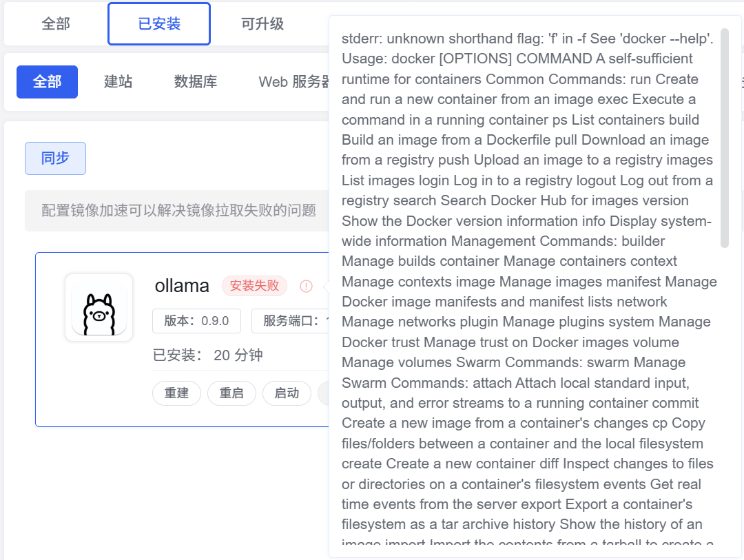Click the error popover scrollbar thumb
Screen dimensions: 744x560
tap(724, 138)
